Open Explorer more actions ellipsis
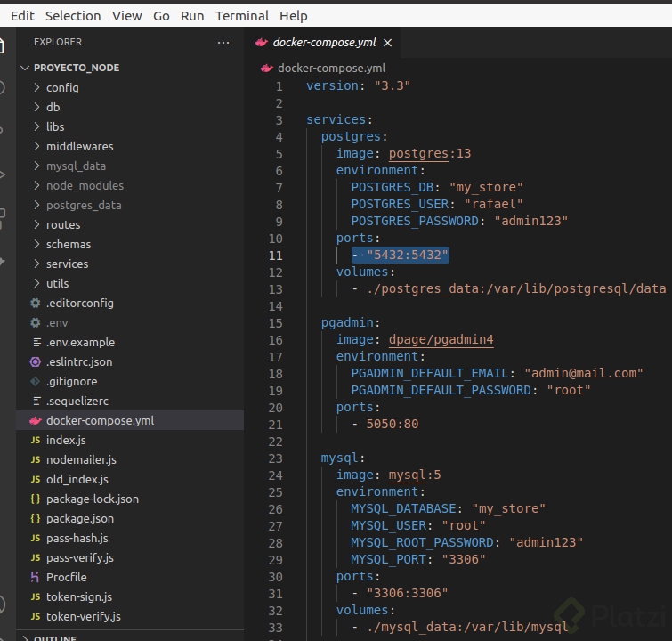The image size is (672, 641). pyautogui.click(x=223, y=43)
